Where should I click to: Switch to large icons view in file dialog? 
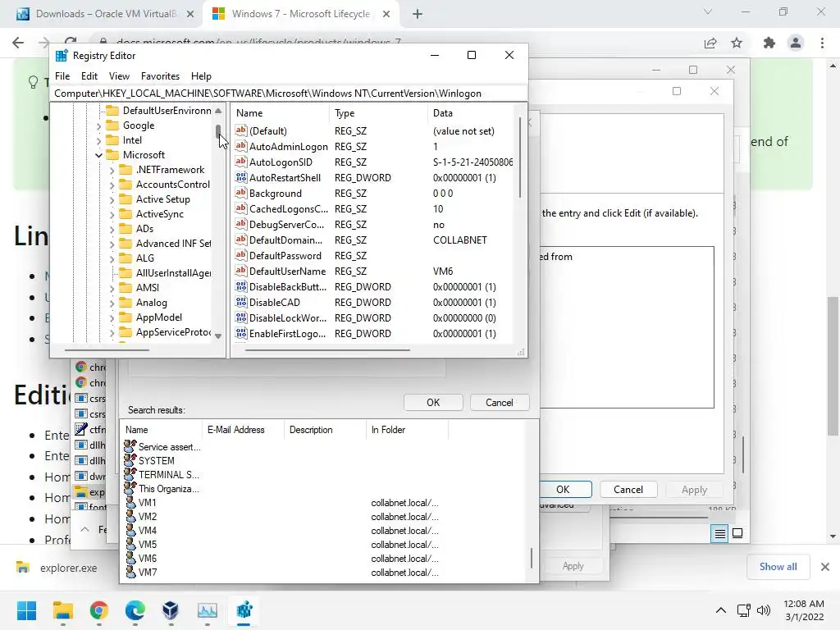pyautogui.click(x=737, y=533)
